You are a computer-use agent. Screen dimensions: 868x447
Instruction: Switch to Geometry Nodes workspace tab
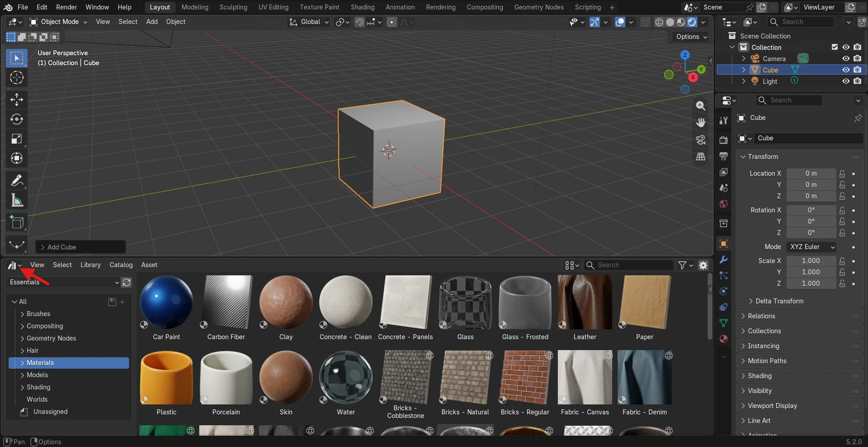pos(539,7)
